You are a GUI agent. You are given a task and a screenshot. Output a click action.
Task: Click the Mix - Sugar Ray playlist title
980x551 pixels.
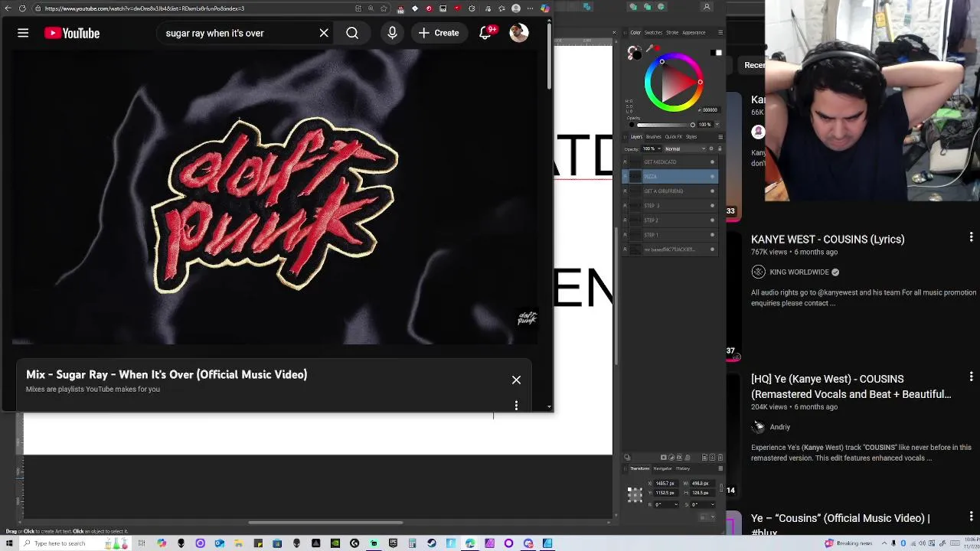point(166,374)
